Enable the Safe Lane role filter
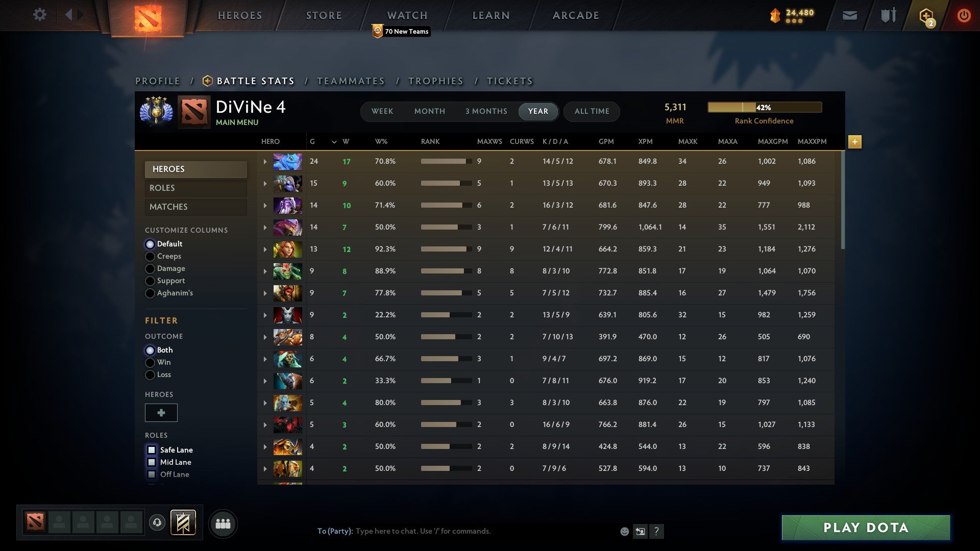 click(x=152, y=450)
